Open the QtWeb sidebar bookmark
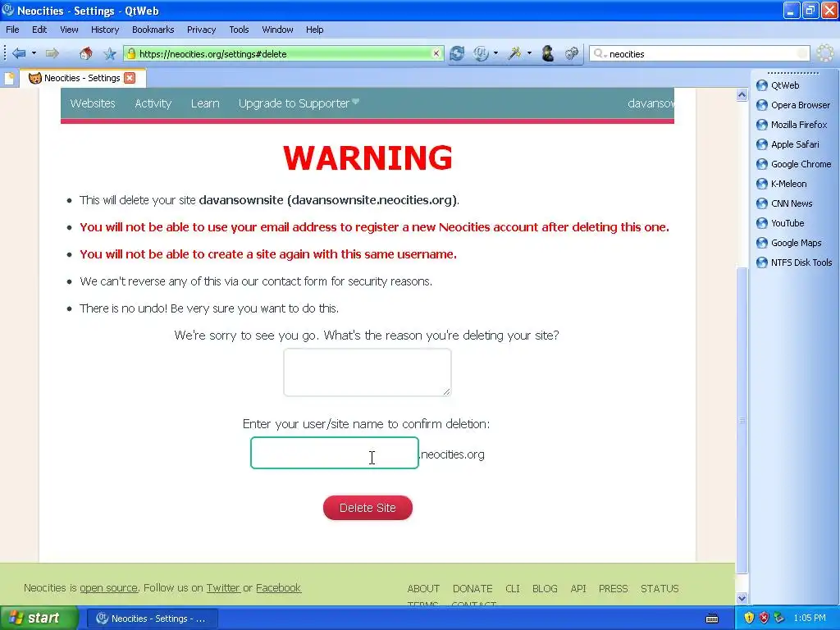Screen dimensions: 840x630 (x=778, y=85)
